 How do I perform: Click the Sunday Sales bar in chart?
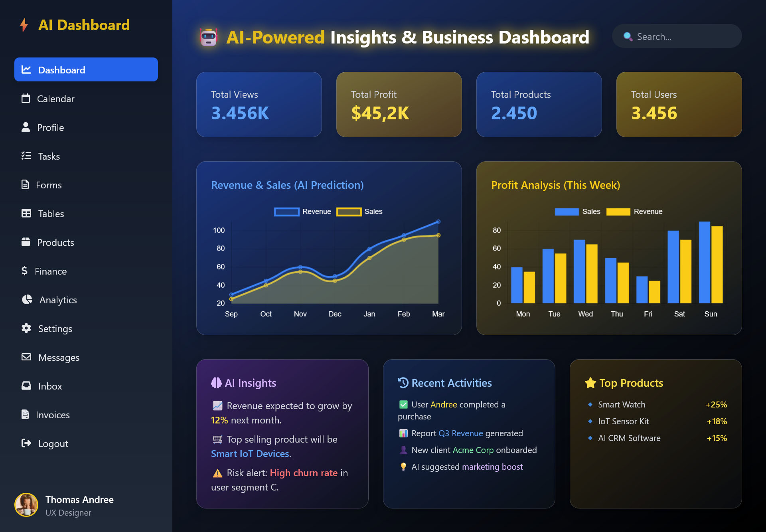(705, 262)
